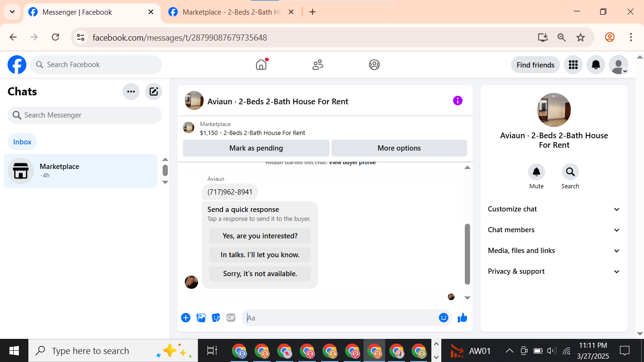Go back to previous page
Viewport: 644px width, 362px height.
pos(13,37)
